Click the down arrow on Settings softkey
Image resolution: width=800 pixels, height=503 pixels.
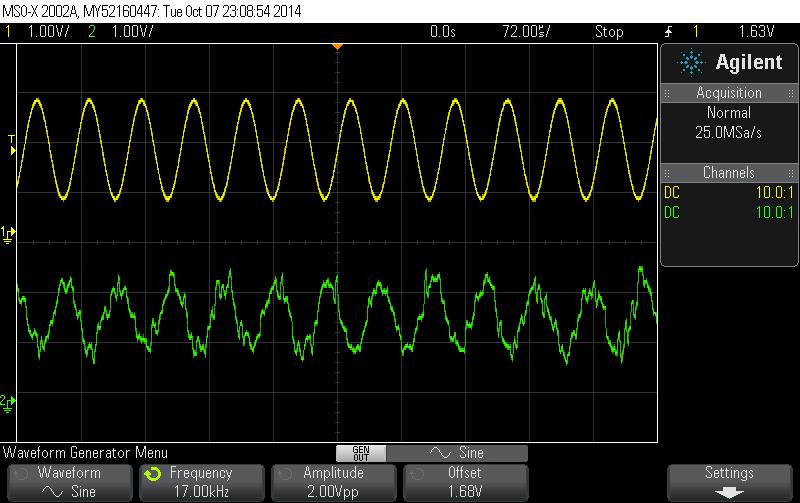tap(730, 493)
